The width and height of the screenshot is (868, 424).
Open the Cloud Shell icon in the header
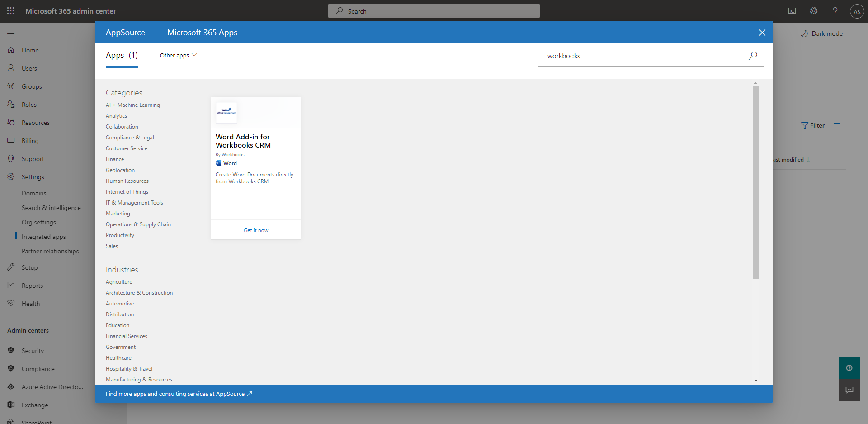pos(792,11)
